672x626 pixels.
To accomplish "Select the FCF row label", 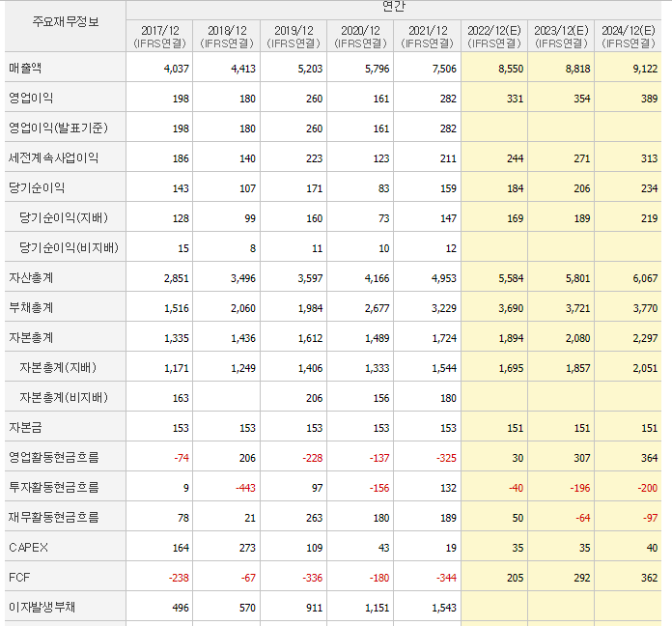I will (x=19, y=578).
